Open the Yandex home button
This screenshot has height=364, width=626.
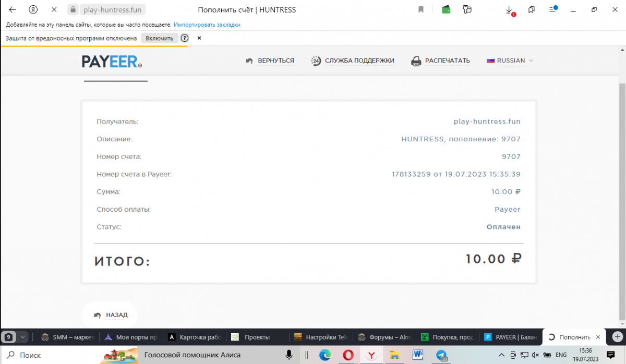33,10
